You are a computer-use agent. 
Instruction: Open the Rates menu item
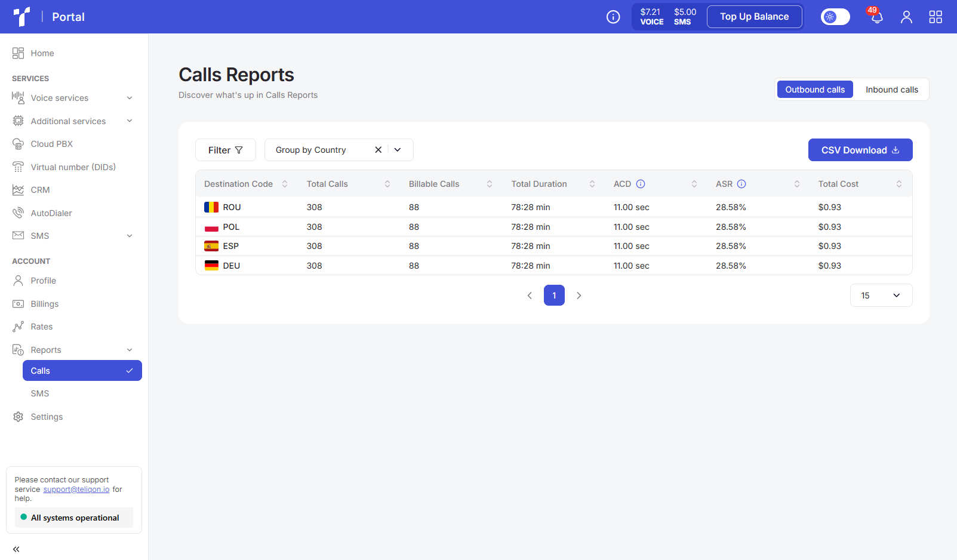coord(42,327)
